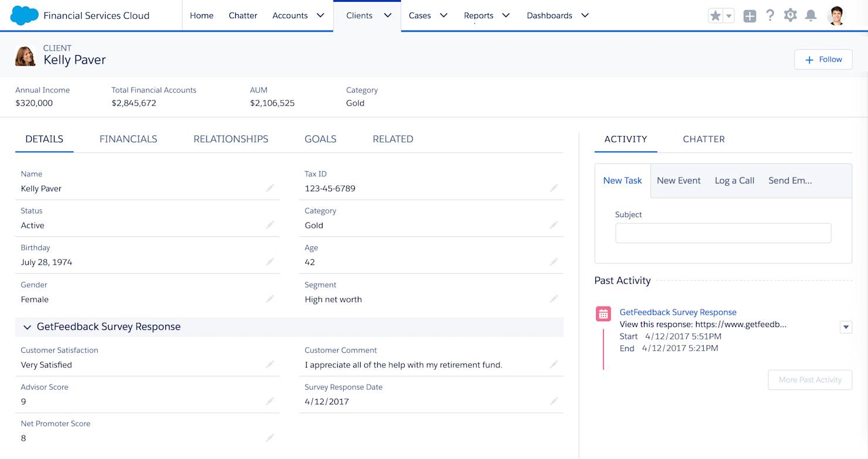Viewport: 868px width, 459px height.
Task: Open the notifications bell
Action: [x=811, y=15]
